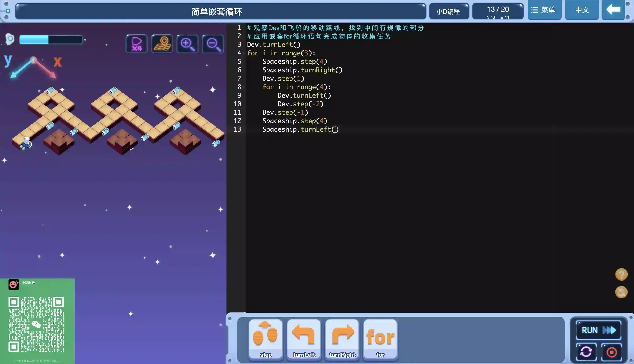The height and width of the screenshot is (364, 634).
Task: Click the zoom out magnifier icon
Action: click(213, 44)
